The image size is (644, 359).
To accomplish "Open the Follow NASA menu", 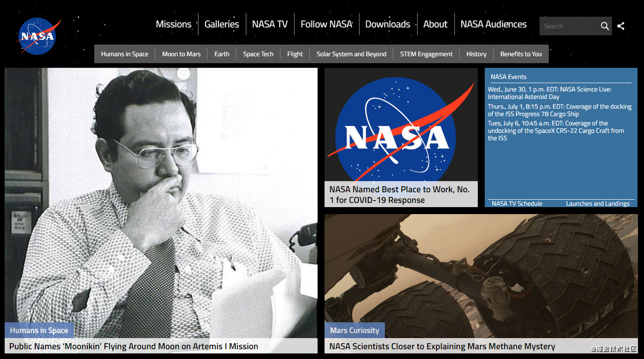I will coord(326,24).
